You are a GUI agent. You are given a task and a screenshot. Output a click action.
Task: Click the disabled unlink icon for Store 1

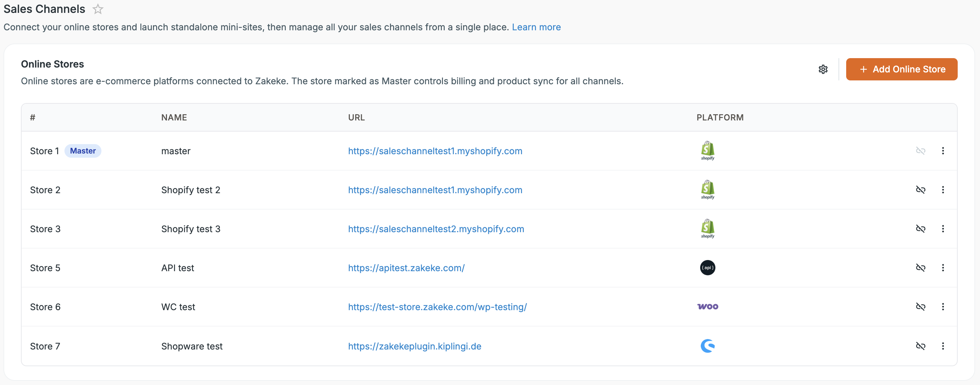pos(920,151)
